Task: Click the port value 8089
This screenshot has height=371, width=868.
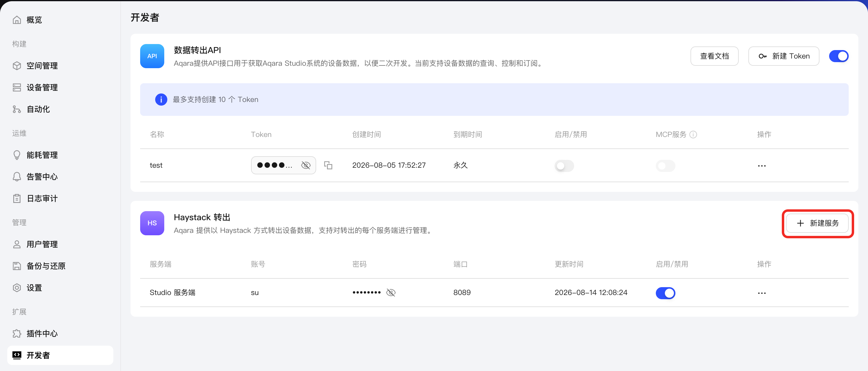Action: coord(462,293)
